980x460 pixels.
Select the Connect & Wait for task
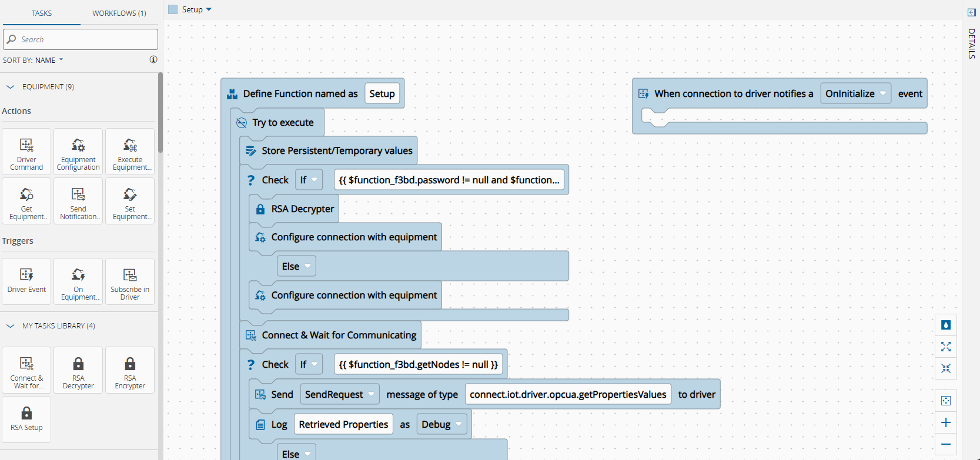(26, 370)
